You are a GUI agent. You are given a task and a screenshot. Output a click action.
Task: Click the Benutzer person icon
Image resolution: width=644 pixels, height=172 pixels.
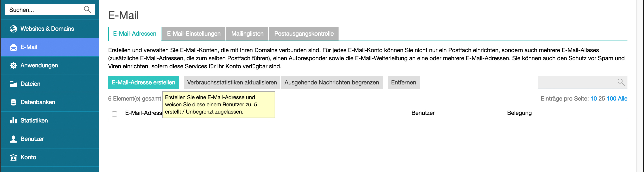click(x=13, y=139)
